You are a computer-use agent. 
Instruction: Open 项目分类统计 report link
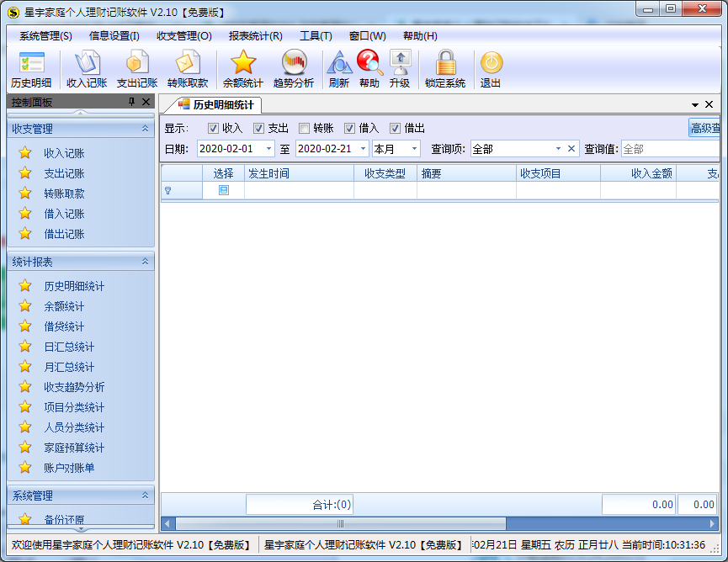(x=74, y=407)
